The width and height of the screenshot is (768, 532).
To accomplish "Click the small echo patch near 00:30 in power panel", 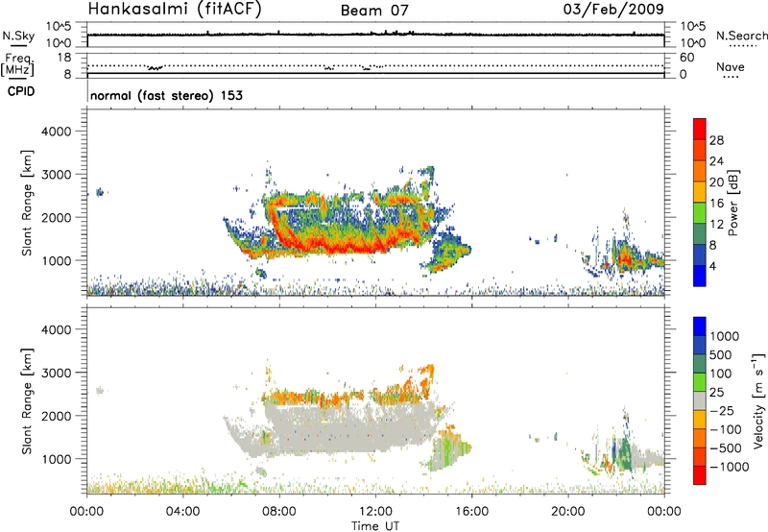I will pyautogui.click(x=100, y=192).
